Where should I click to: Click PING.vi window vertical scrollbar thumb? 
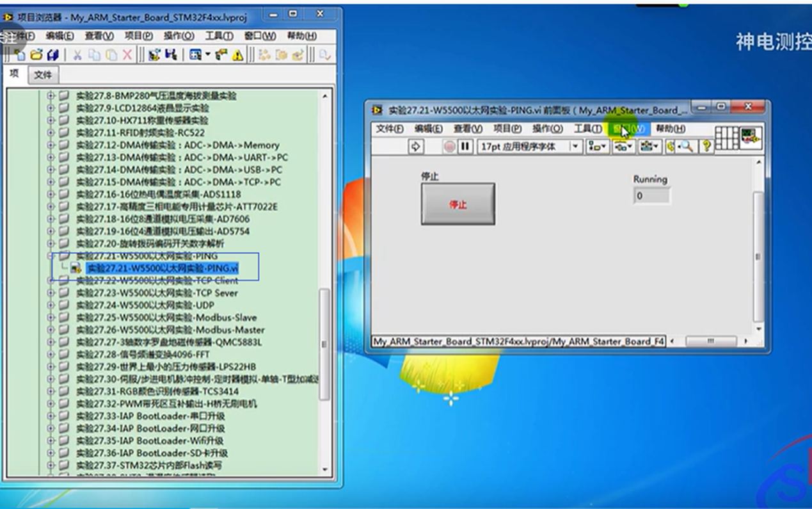tap(759, 256)
